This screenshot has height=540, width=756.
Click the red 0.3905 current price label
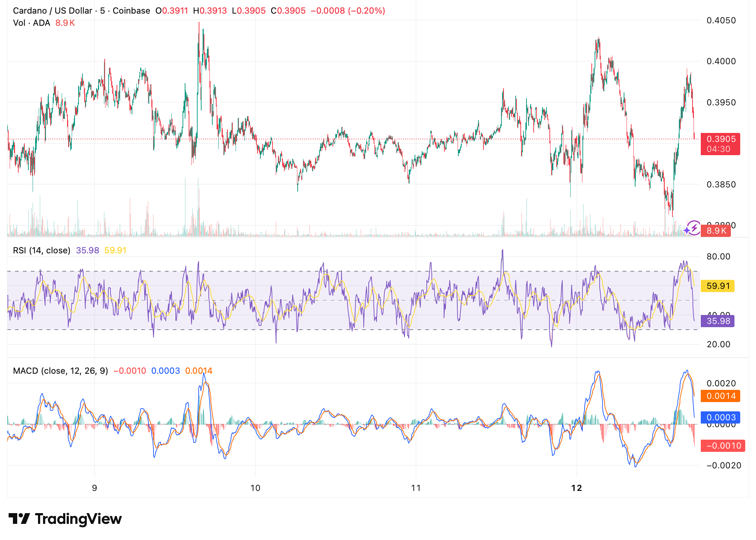[720, 140]
